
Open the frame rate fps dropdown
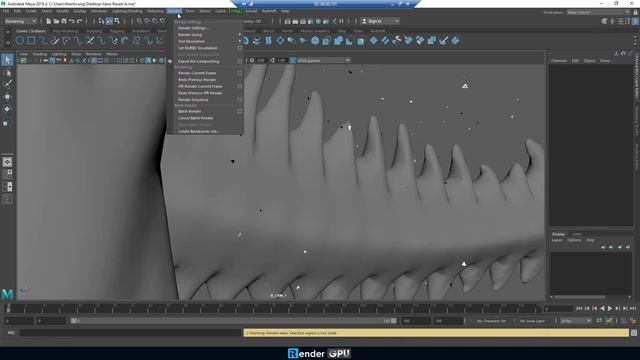click(x=575, y=321)
